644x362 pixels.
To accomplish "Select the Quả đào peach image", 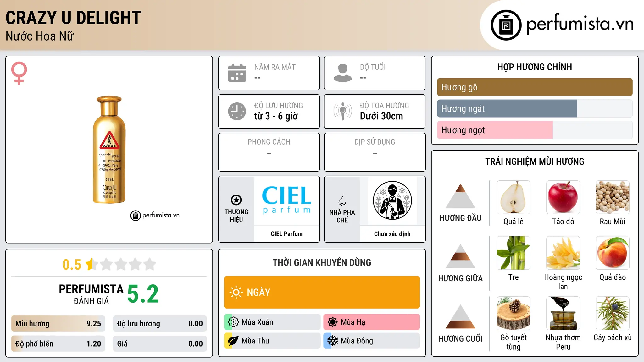I will tap(613, 253).
